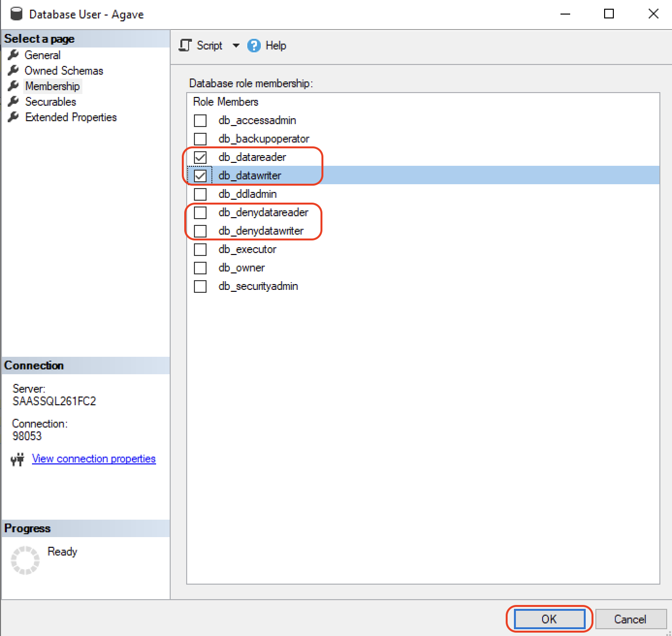
Task: Click the Script toolbar icon
Action: (x=185, y=46)
